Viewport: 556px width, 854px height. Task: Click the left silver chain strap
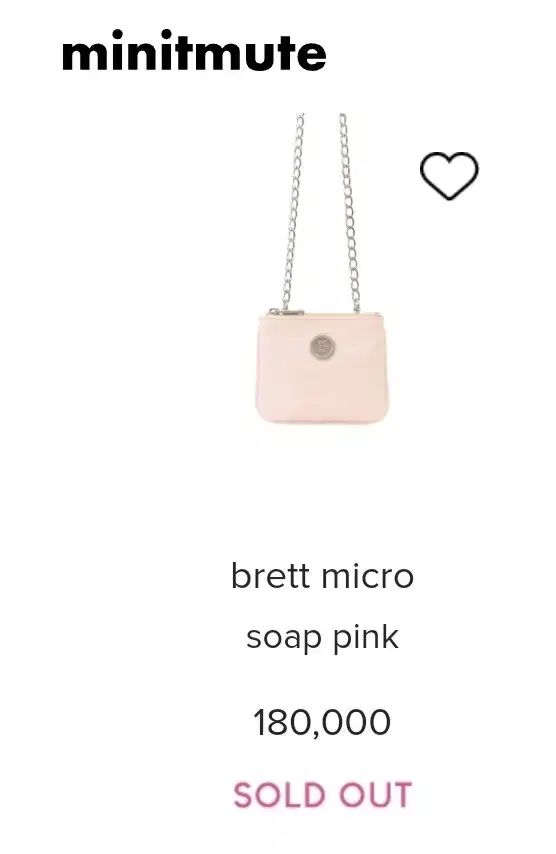(293, 211)
